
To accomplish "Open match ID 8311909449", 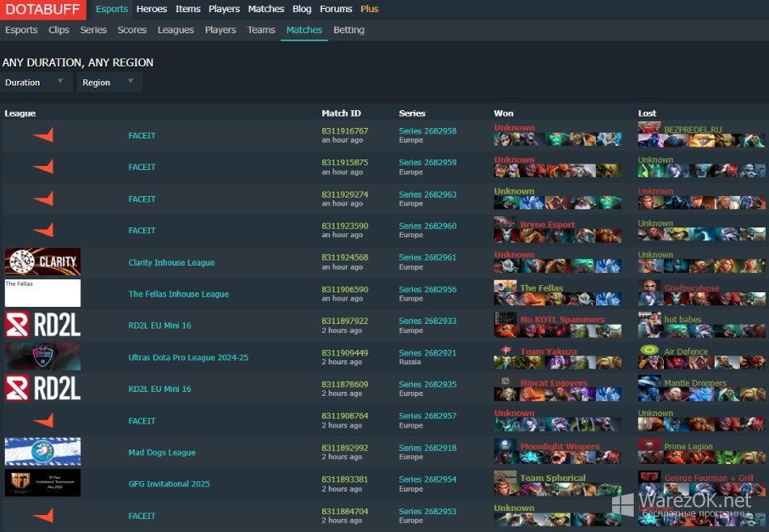I will 345,353.
